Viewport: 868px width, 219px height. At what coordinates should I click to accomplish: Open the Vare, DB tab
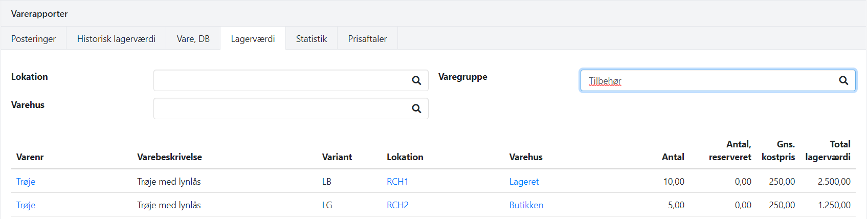pos(193,39)
